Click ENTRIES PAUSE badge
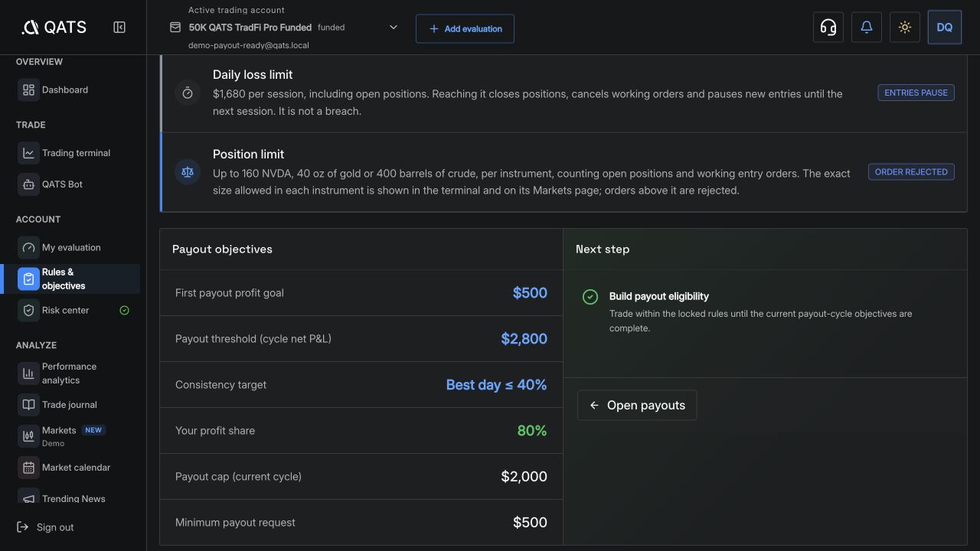Viewport: 980px width, 551px height. (x=916, y=93)
